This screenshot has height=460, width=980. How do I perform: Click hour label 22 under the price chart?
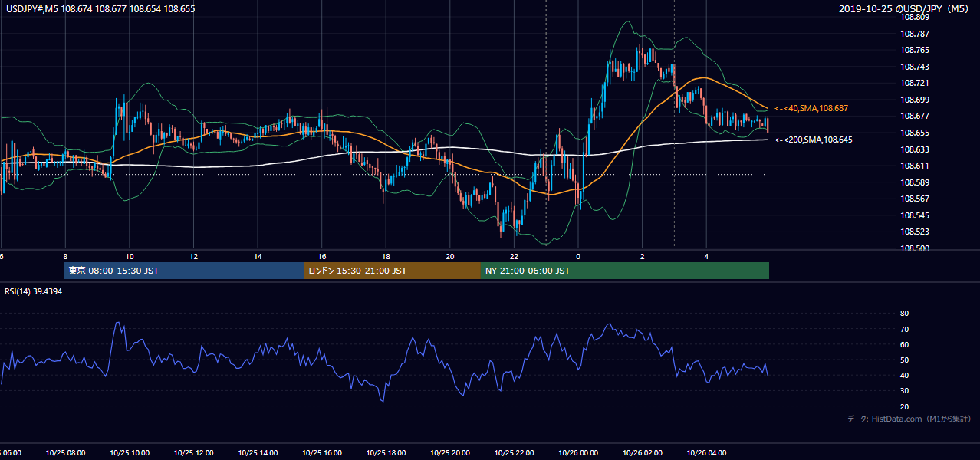pos(514,256)
